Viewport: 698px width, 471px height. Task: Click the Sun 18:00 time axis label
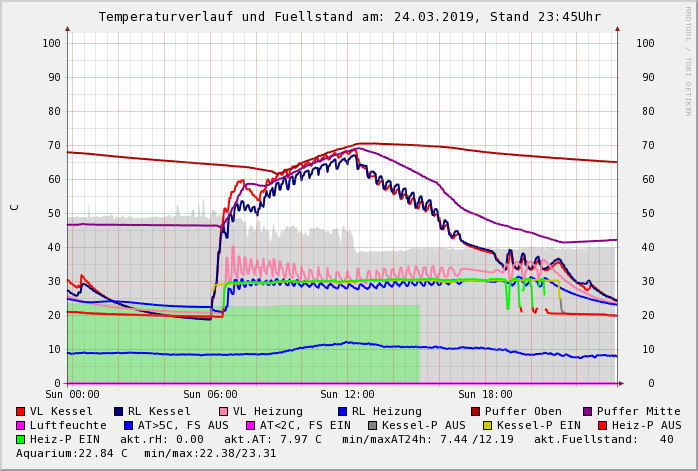[x=485, y=394]
